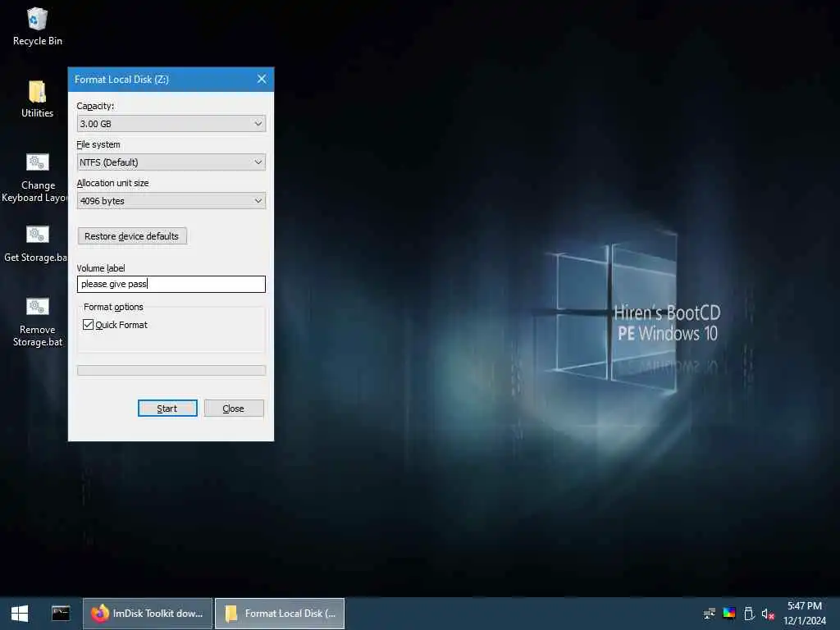Image resolution: width=840 pixels, height=630 pixels.
Task: Open the clock showing 5:47 PM
Action: click(804, 614)
